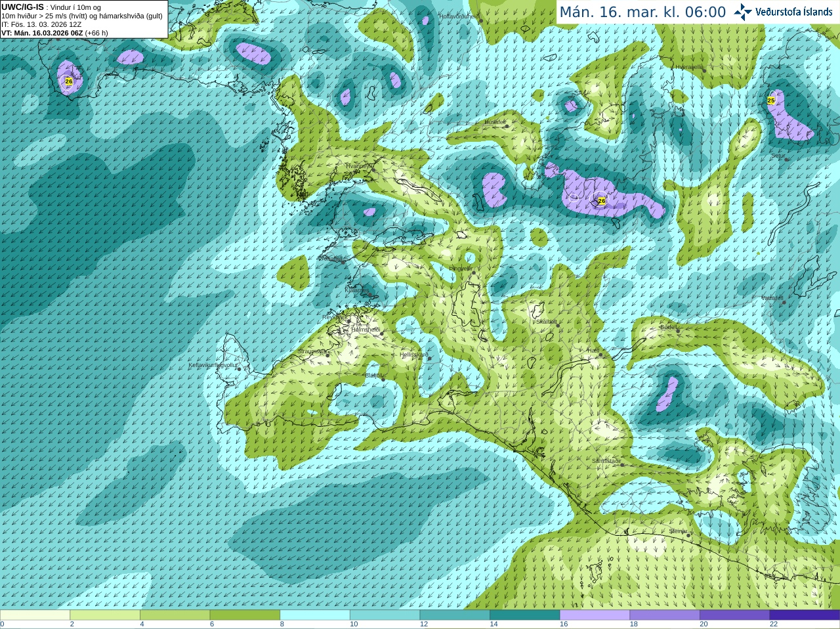The image size is (840, 629).
Task: Select the Keflavíkurflugvöllur station label
Action: (x=213, y=365)
